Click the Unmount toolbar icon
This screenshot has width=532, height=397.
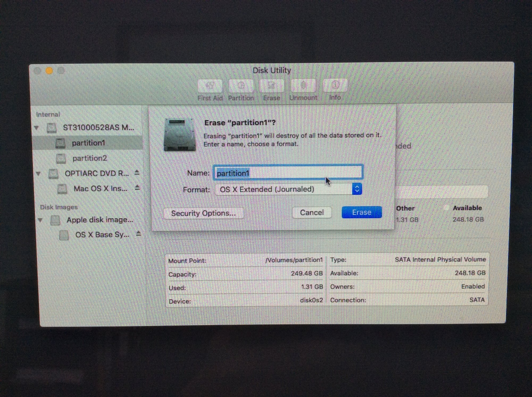coord(303,86)
